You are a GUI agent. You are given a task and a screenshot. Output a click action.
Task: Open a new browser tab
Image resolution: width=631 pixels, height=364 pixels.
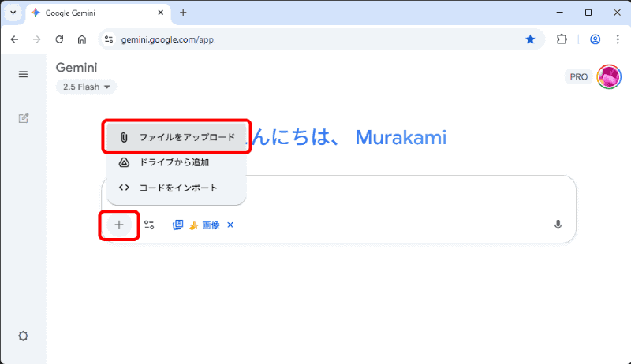coord(183,13)
